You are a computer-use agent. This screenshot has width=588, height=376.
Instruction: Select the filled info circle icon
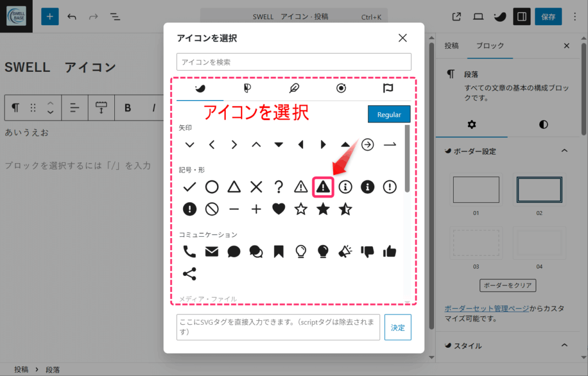click(367, 187)
